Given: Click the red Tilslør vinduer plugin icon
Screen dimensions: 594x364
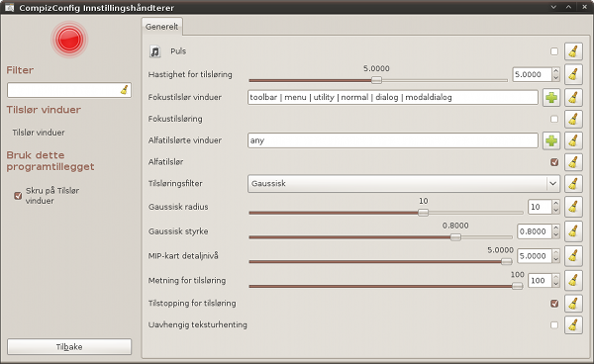Looking at the screenshot, I should pos(69,40).
